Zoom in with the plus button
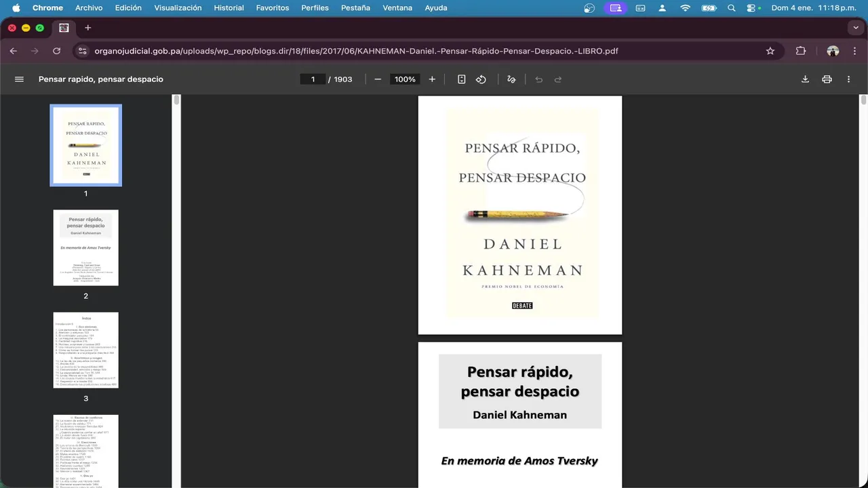868x488 pixels. (432, 79)
